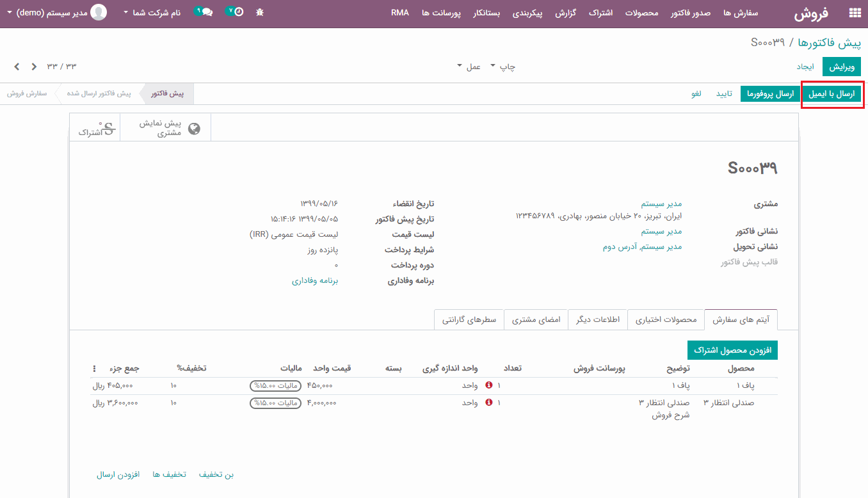The height and width of the screenshot is (498, 868).
Task: Go to previous record arrow
Action: click(34, 67)
